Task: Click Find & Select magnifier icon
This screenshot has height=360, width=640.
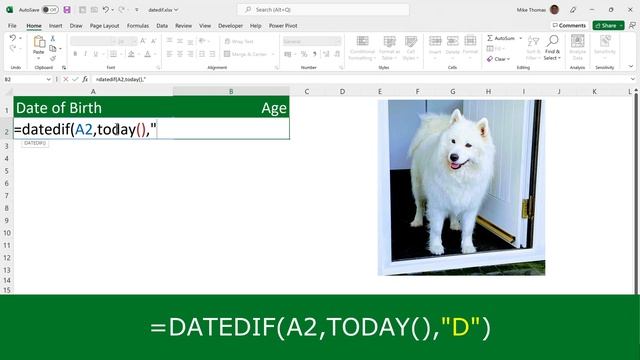Action: coord(552,41)
